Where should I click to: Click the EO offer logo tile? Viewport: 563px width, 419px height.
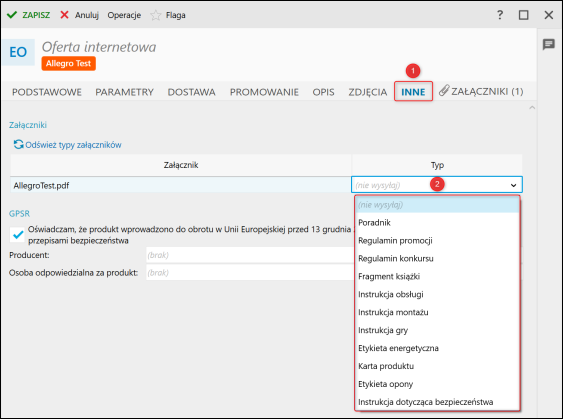click(18, 52)
